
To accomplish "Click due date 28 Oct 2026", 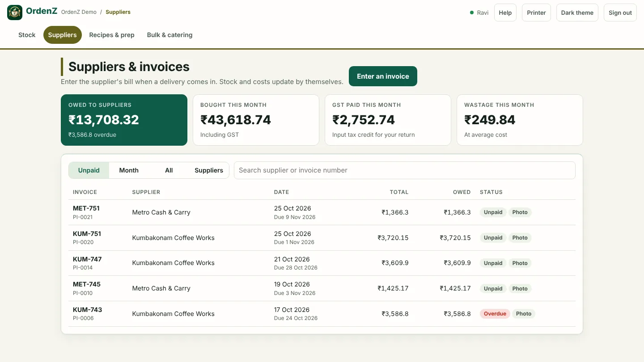I will point(296,268).
